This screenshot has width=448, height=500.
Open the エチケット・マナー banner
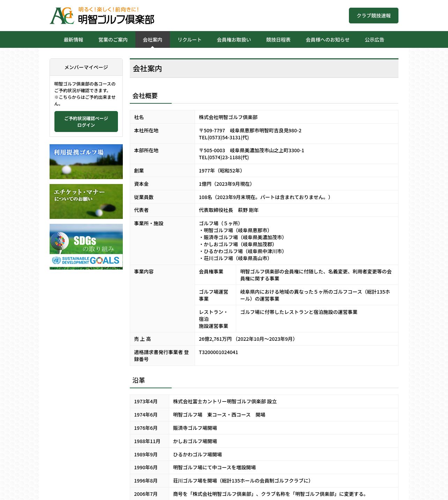coord(86,201)
